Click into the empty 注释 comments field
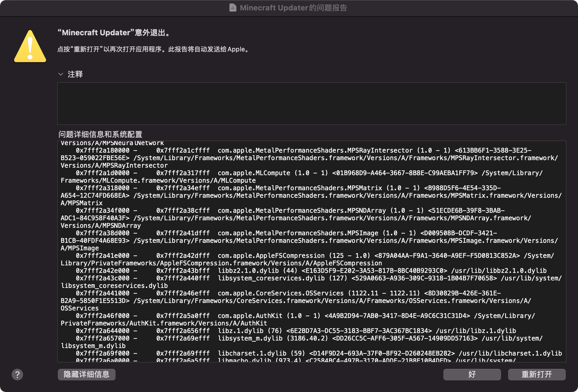578x392 pixels. click(312, 103)
